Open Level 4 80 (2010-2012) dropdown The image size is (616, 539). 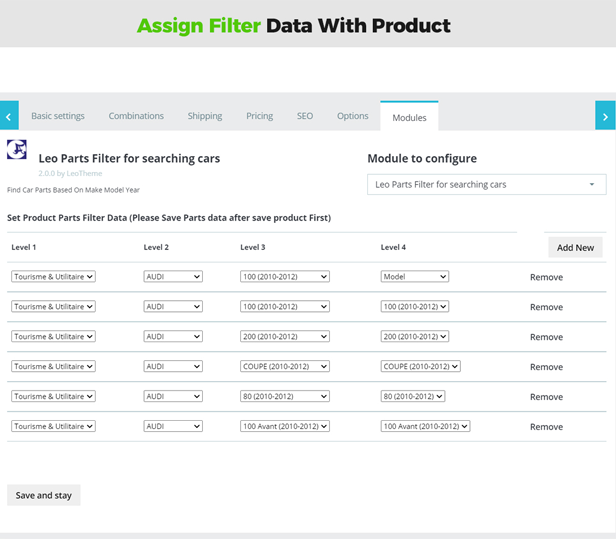pyautogui.click(x=412, y=397)
